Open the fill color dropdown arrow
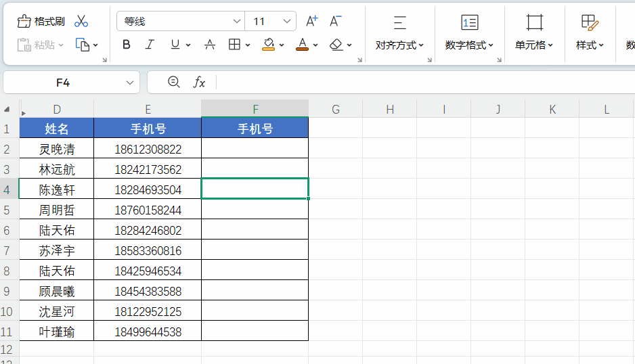This screenshot has width=635, height=364. [282, 45]
